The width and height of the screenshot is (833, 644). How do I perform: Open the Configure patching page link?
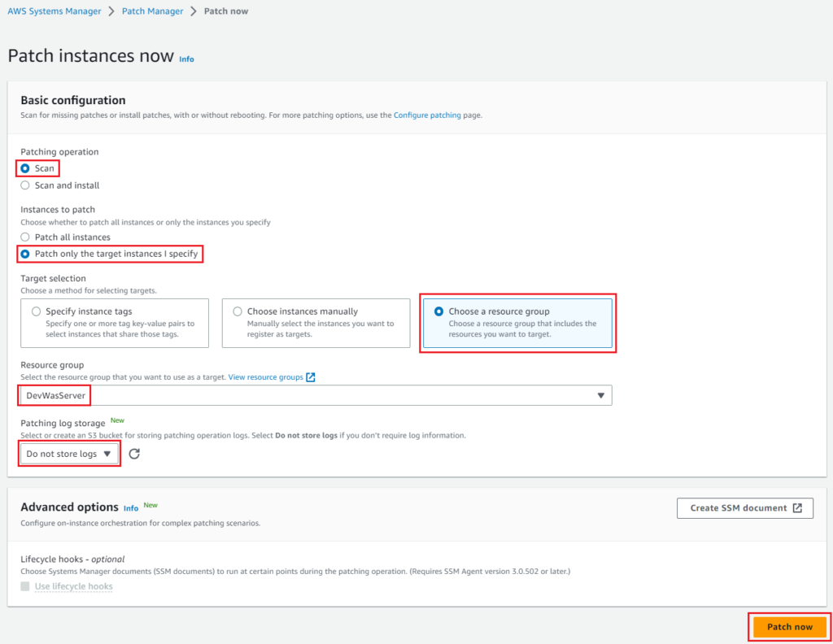tap(427, 116)
